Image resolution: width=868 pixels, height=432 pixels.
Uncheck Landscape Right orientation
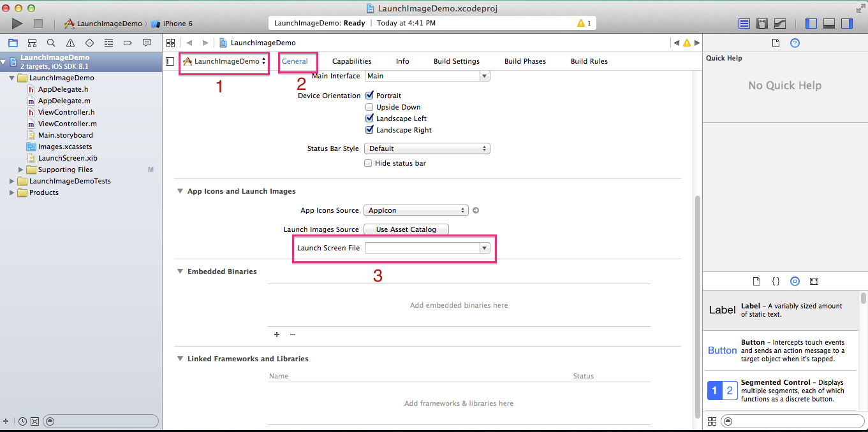(369, 130)
